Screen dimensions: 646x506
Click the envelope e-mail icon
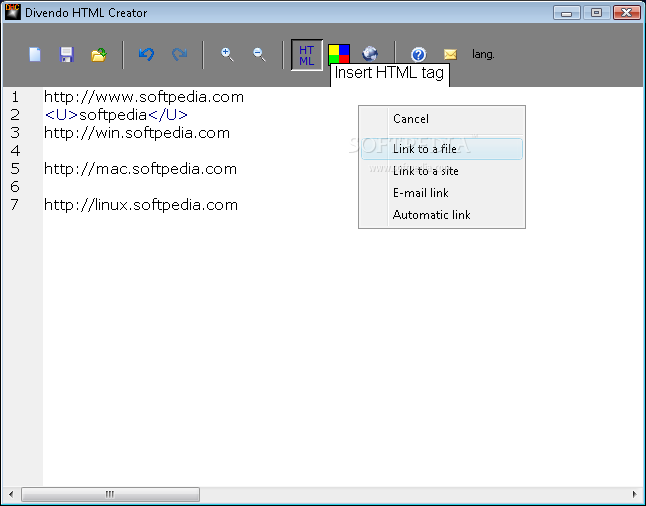(450, 54)
